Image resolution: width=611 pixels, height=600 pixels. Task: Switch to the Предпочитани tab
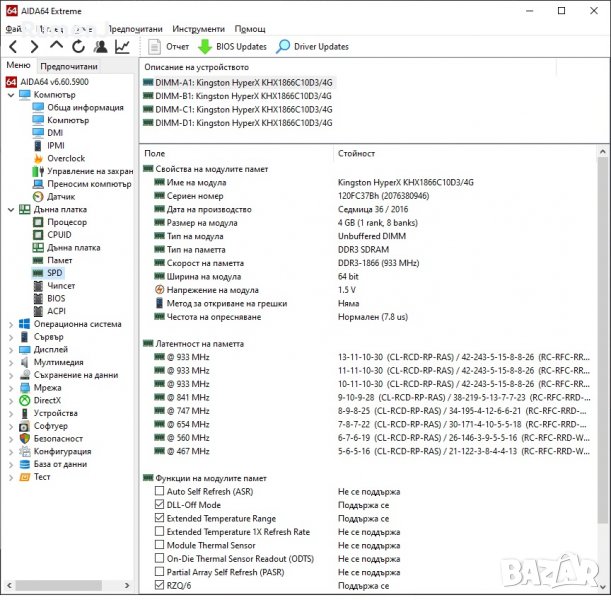pyautogui.click(x=68, y=66)
